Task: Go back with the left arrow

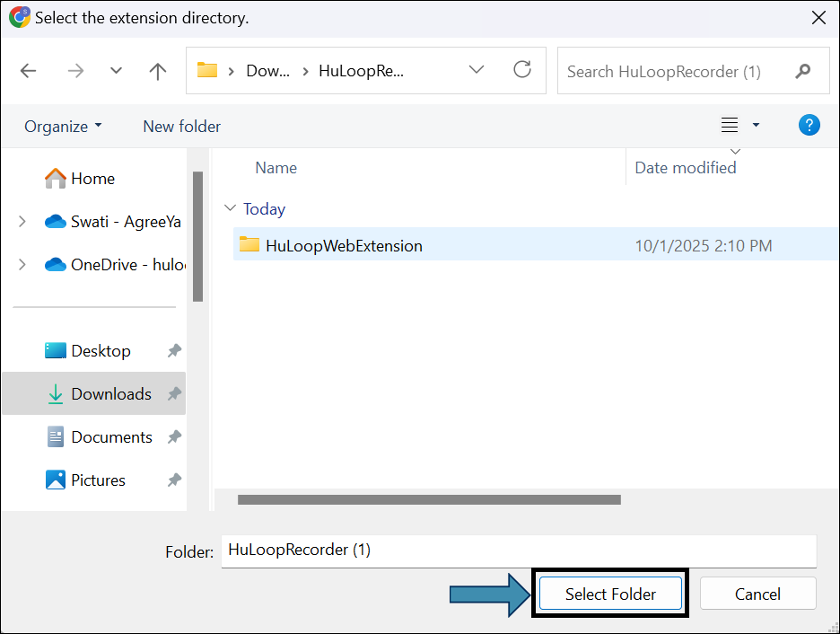Action: tap(28, 71)
